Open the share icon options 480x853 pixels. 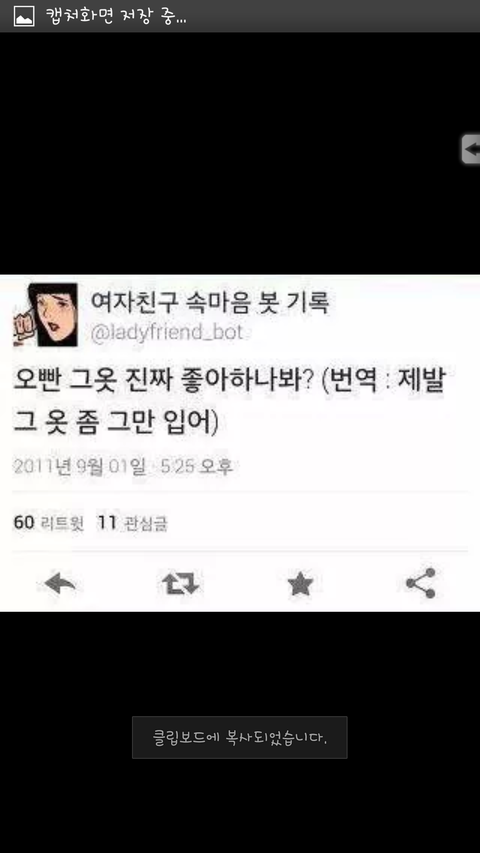(x=421, y=583)
